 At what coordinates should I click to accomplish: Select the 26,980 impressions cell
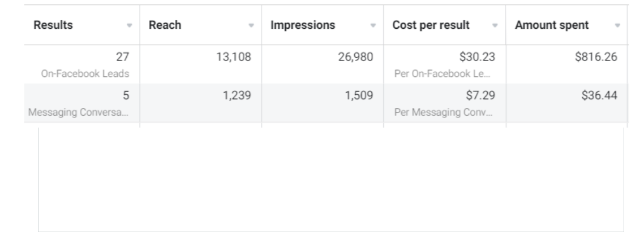click(357, 56)
